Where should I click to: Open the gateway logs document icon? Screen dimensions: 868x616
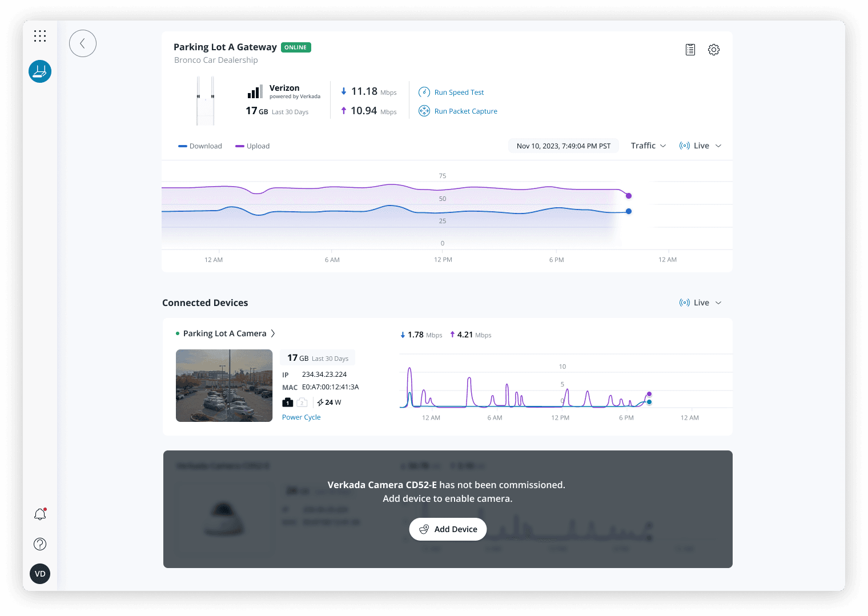(x=690, y=50)
